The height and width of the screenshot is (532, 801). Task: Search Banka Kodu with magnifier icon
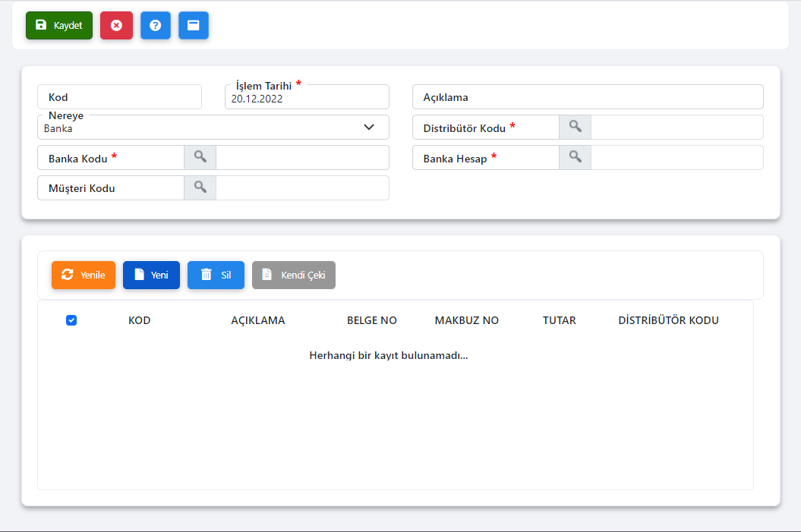[200, 157]
